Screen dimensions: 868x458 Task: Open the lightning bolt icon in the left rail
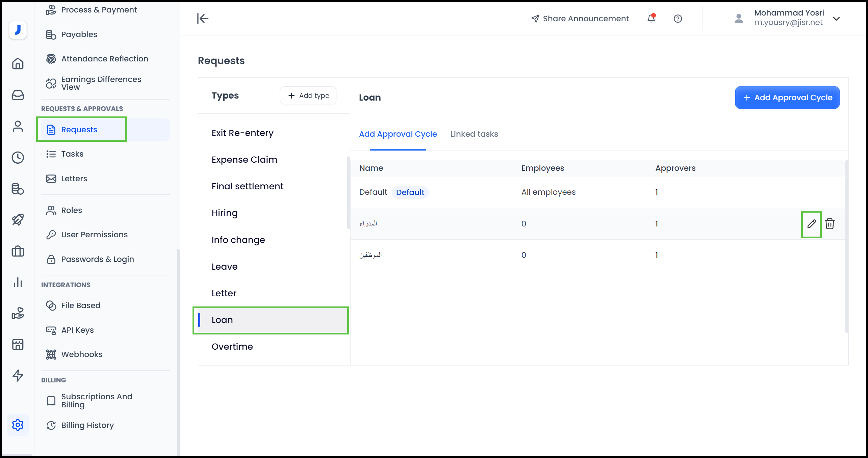[18, 375]
